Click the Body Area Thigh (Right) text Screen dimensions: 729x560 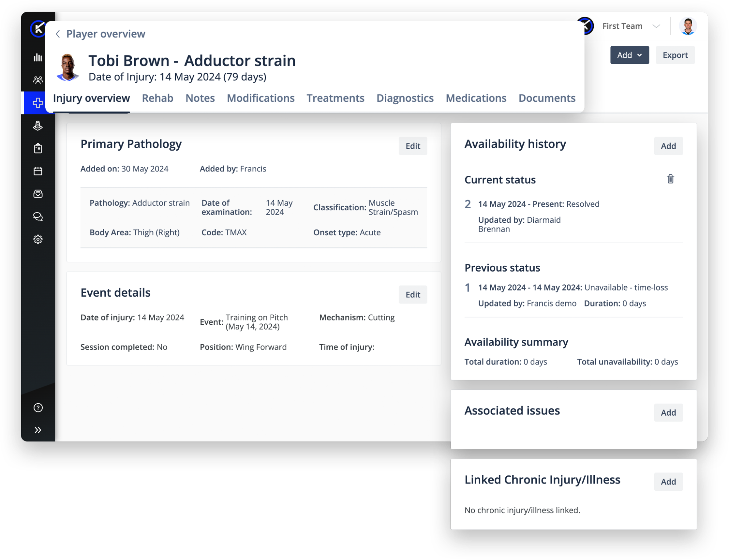click(135, 232)
